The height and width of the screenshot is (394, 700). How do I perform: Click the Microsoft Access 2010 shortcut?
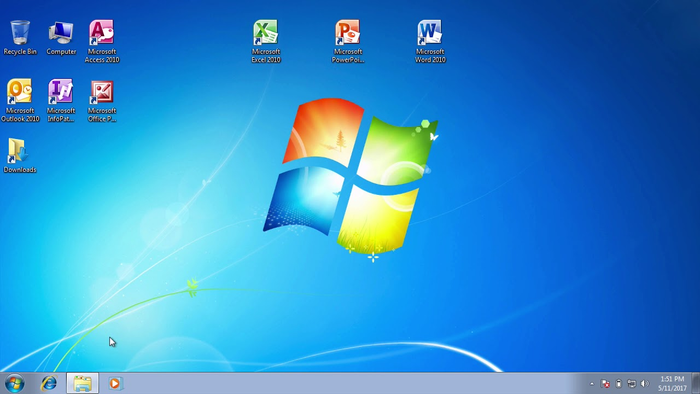click(x=102, y=41)
